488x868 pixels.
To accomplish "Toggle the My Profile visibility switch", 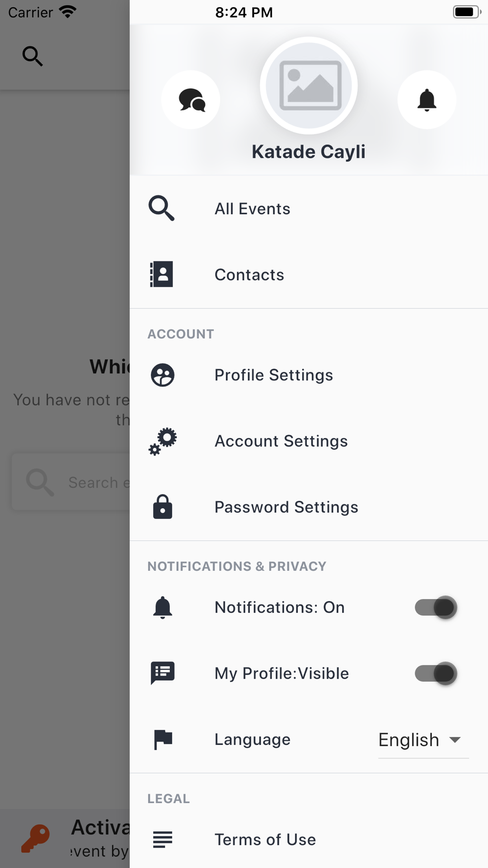I will click(436, 673).
